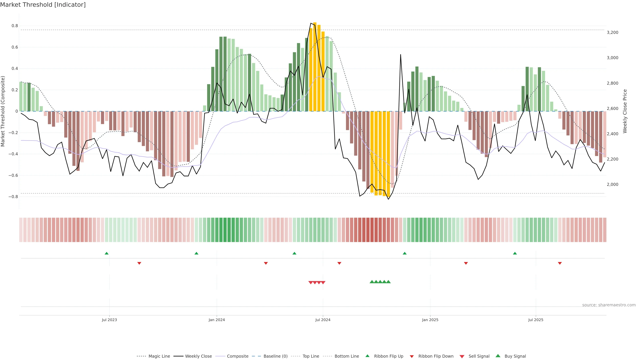Click the rightmost green buy signal triangle
644x362 pixels.
[388, 282]
